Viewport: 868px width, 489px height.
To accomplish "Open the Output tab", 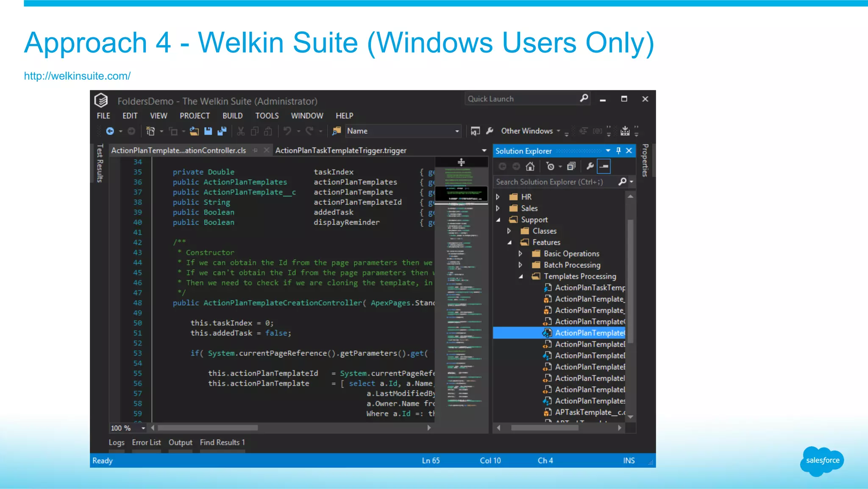I will coord(181,442).
